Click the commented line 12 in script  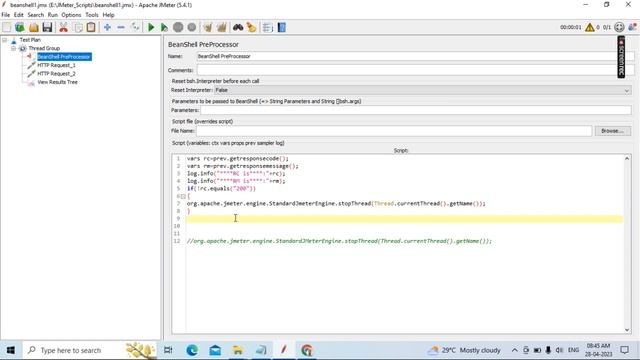[x=339, y=241]
